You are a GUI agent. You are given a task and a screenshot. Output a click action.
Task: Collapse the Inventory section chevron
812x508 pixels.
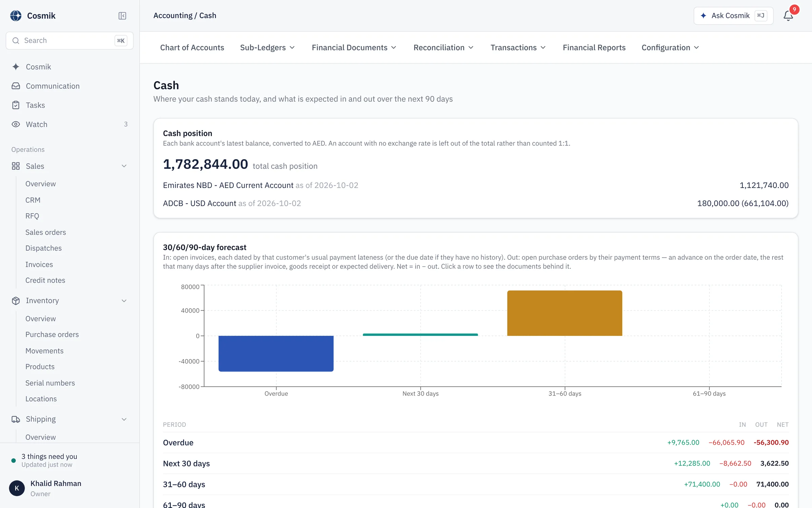coord(124,301)
